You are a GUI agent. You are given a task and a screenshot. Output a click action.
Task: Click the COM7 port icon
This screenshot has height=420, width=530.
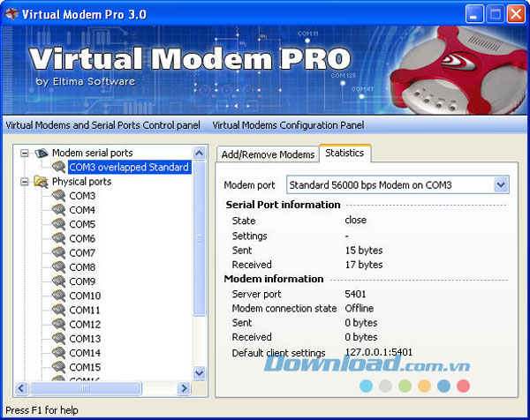(58, 253)
